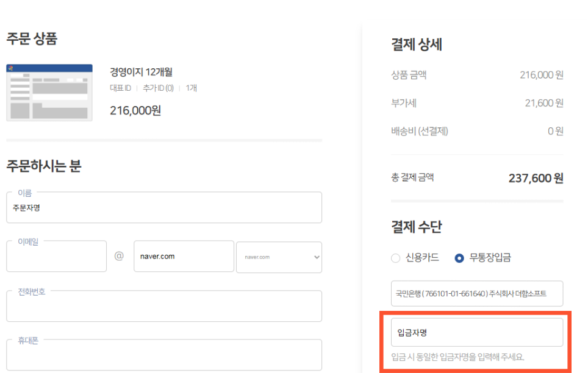588x373 pixels.
Task: Click the 대표 ID option text
Action: (120, 88)
